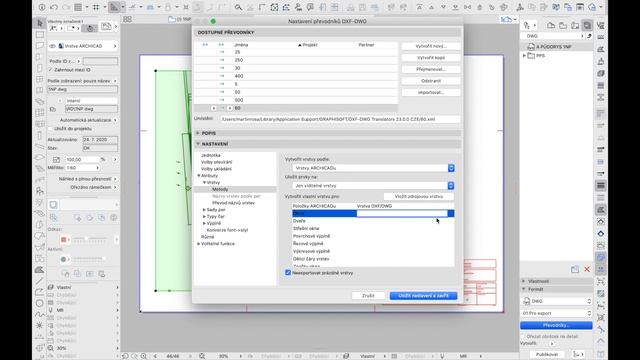Screen dimensions: 640x360
Task: Expand the POPIS section
Action: click(x=198, y=133)
